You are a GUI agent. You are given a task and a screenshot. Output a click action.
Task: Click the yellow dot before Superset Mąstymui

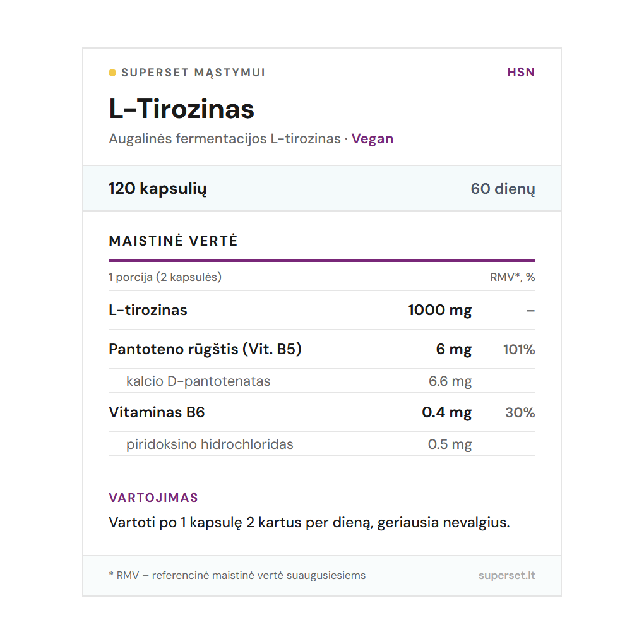coord(112,73)
